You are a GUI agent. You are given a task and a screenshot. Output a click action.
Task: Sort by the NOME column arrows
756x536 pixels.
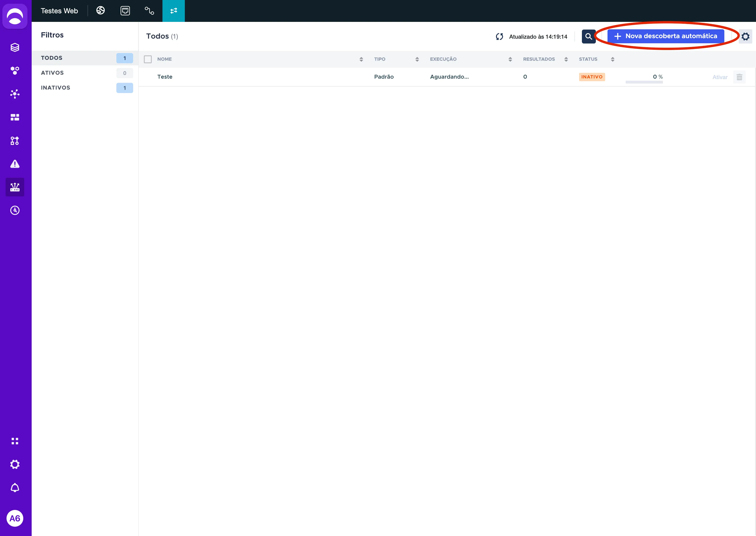361,59
